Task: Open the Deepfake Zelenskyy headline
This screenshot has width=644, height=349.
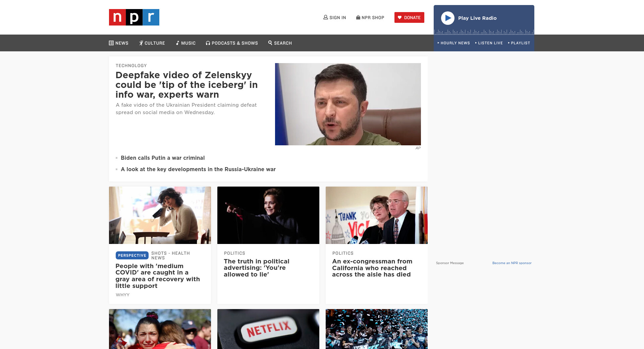Action: coord(186,85)
